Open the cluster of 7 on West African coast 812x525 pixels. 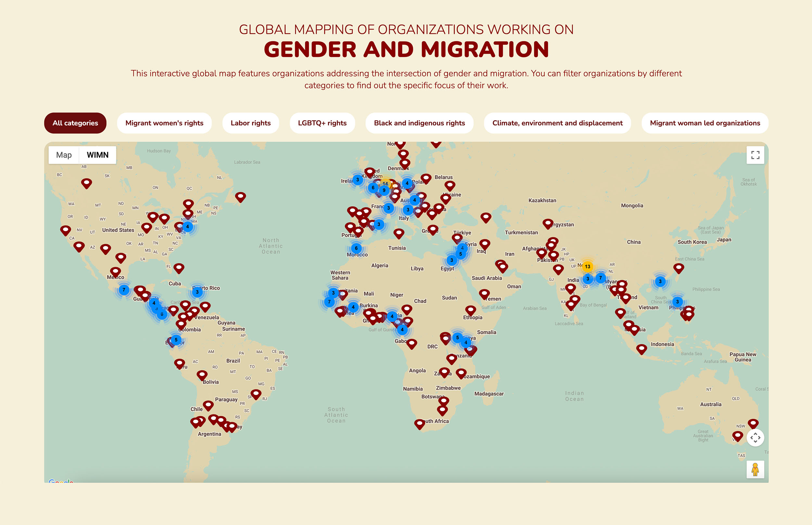click(329, 301)
